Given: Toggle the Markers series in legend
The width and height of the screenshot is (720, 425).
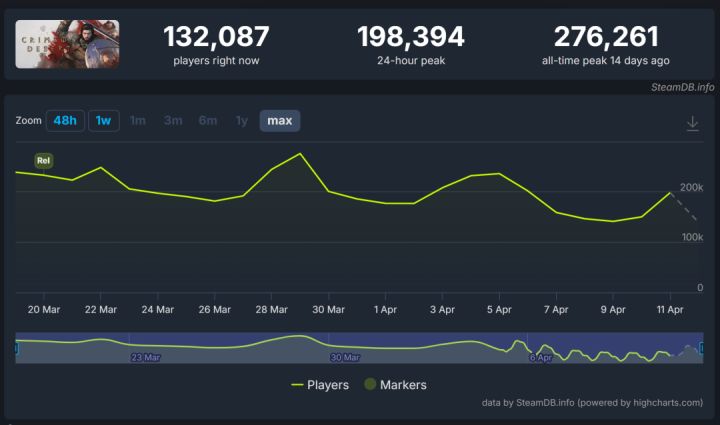Looking at the screenshot, I should tap(395, 385).
